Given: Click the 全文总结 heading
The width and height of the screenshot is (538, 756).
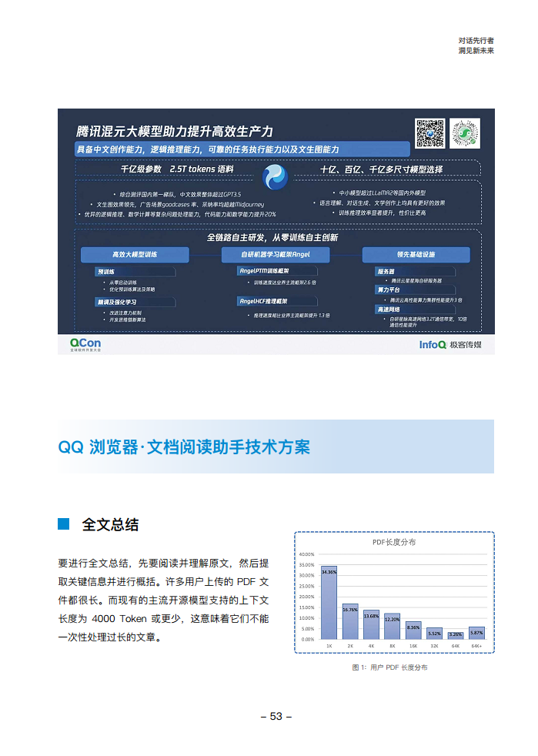Looking at the screenshot, I should 110,524.
